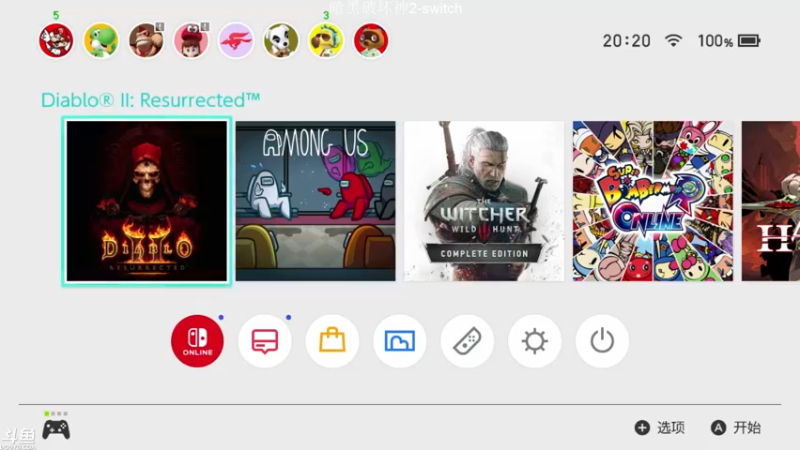Open the Mario user profile avatar
This screenshot has height=450, width=800.
tap(56, 40)
